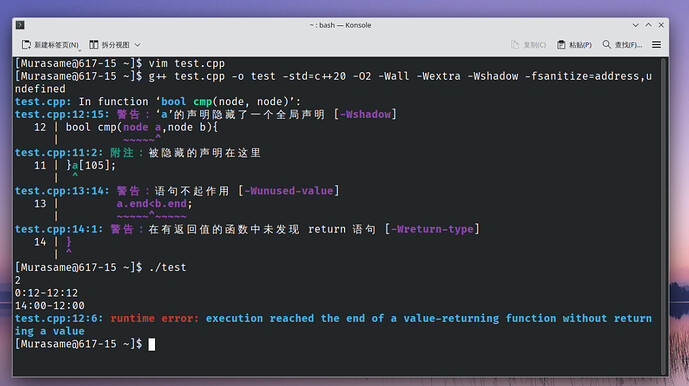This screenshot has width=689, height=386.
Task: Click the terminal cursor at last prompt
Action: (152, 344)
